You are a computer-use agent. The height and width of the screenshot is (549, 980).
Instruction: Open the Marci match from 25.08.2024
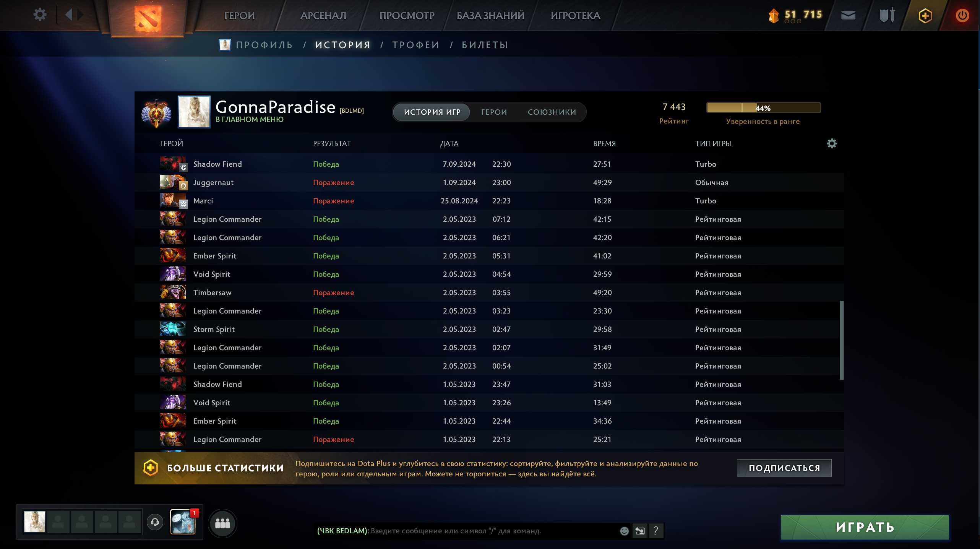[x=489, y=201]
